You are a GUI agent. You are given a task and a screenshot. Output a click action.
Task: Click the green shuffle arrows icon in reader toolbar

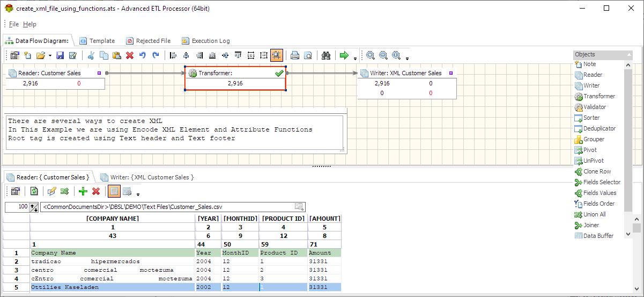point(65,191)
